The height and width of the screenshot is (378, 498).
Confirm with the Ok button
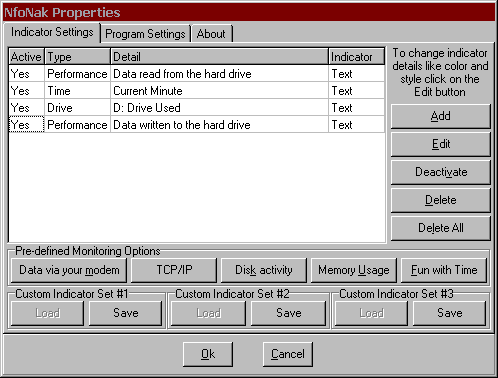coord(208,354)
